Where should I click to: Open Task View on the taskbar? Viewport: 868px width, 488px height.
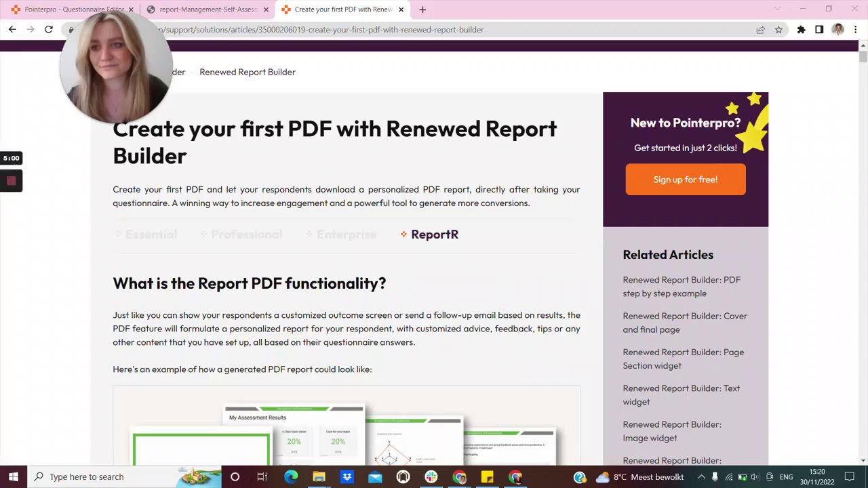262,477
